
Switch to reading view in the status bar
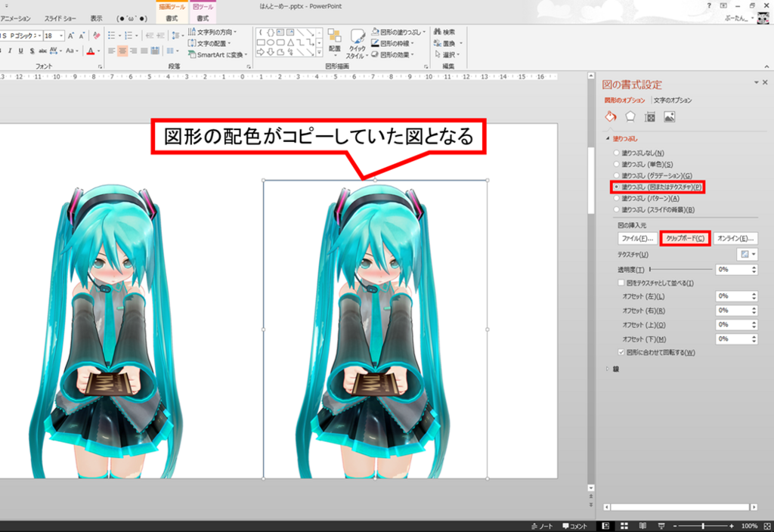click(x=642, y=526)
